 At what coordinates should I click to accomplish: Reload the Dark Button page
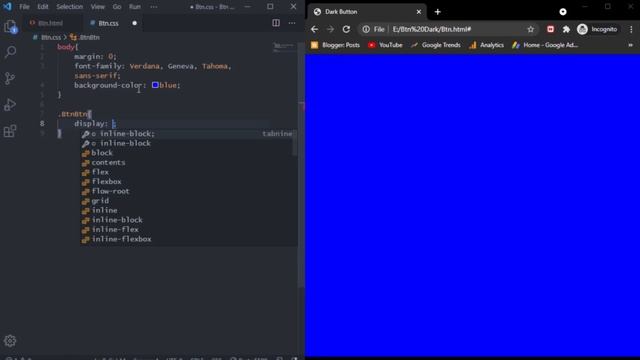point(346,29)
